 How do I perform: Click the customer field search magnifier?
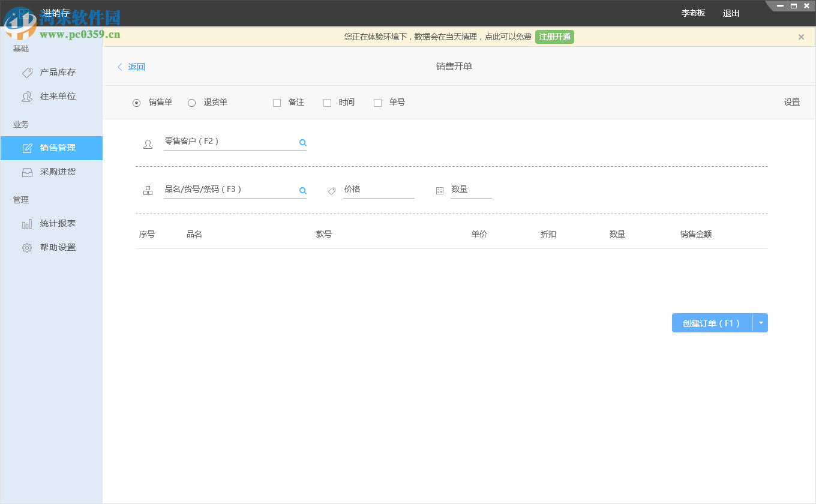[x=303, y=143]
